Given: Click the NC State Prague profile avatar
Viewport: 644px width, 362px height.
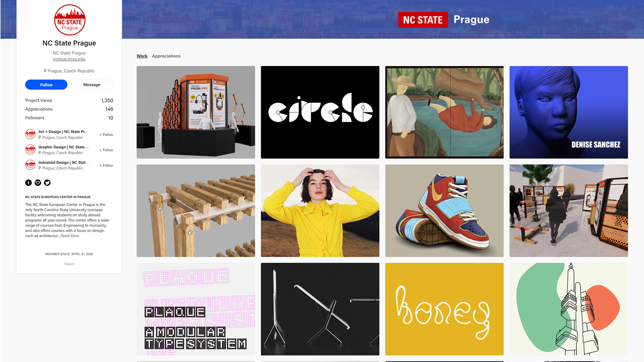Looking at the screenshot, I should point(70,20).
